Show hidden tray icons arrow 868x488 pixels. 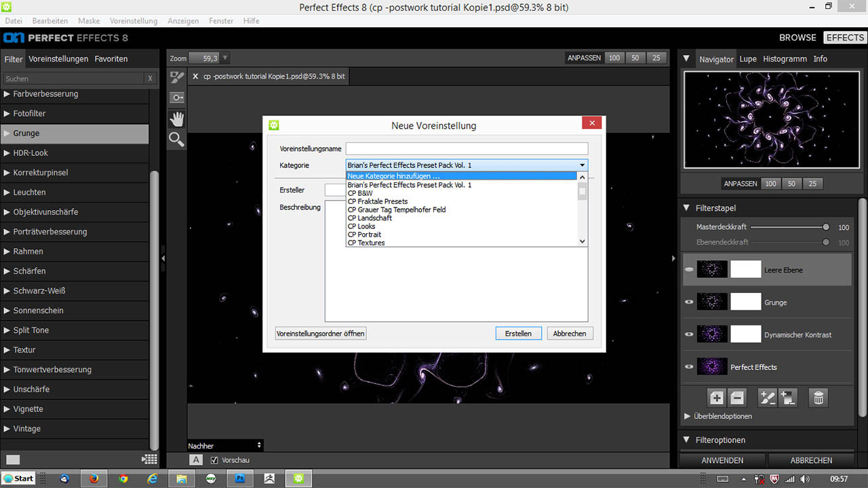pyautogui.click(x=743, y=479)
